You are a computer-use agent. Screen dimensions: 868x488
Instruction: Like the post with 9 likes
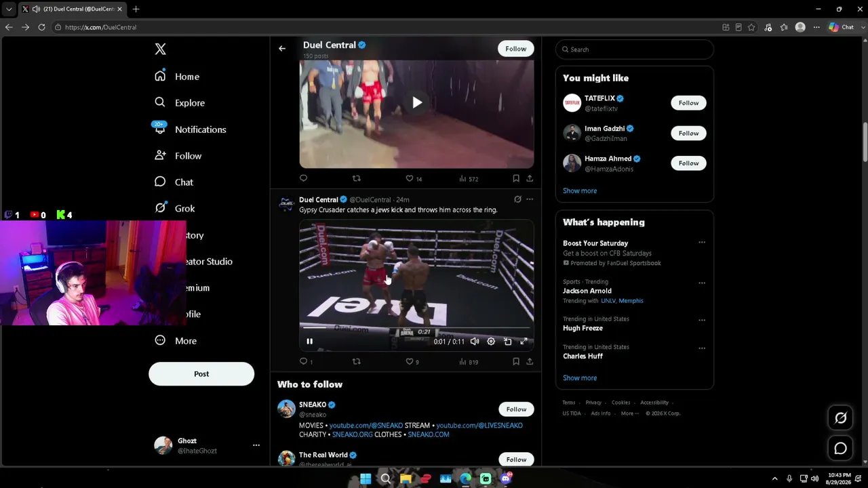click(412, 362)
